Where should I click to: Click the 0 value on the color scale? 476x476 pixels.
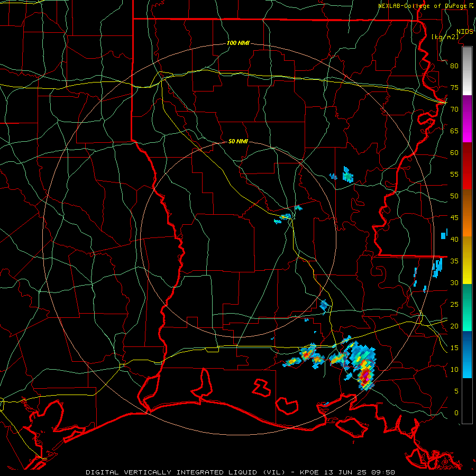tap(456, 413)
